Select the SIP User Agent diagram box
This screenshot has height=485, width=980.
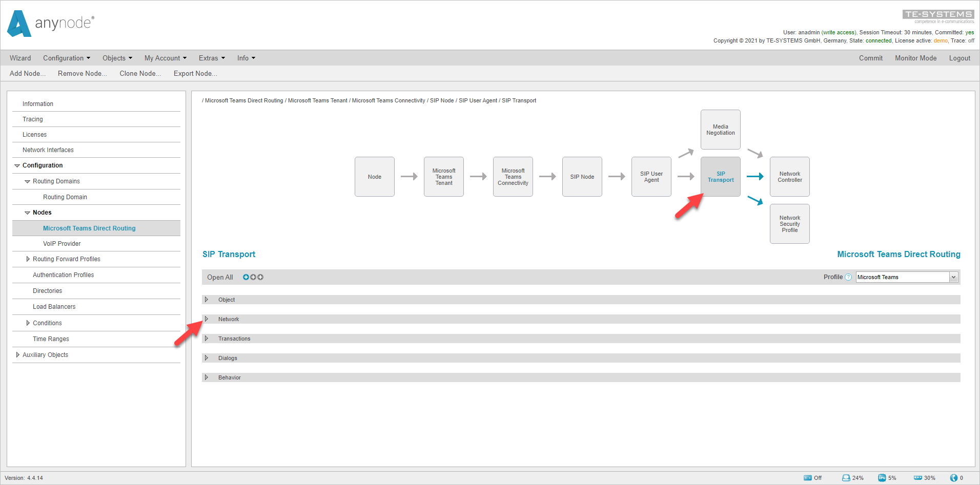651,177
